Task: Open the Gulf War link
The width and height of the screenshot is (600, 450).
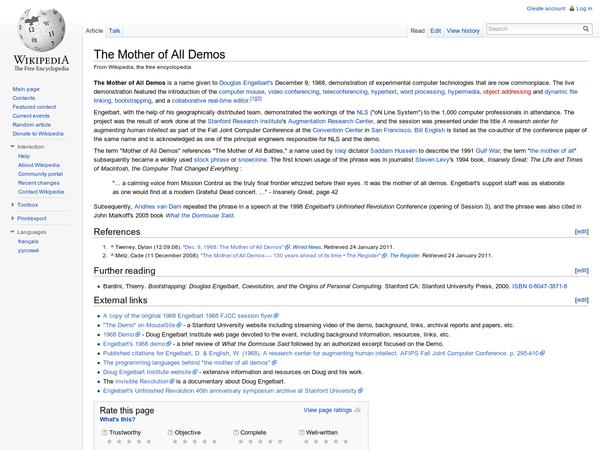Action: (x=488, y=151)
